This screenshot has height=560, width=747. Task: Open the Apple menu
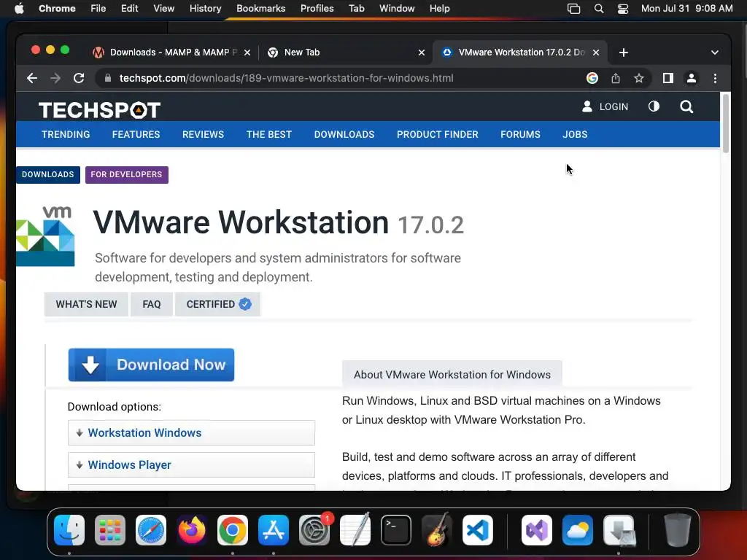[19, 9]
